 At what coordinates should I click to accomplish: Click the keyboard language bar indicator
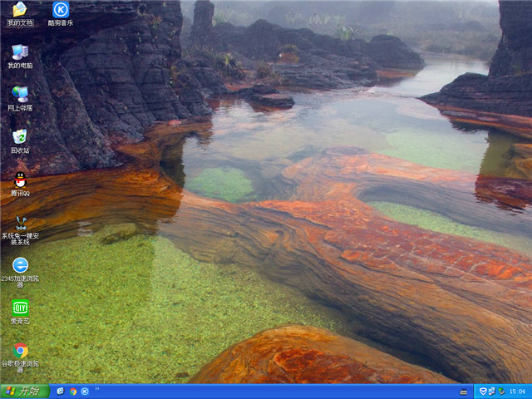463,392
